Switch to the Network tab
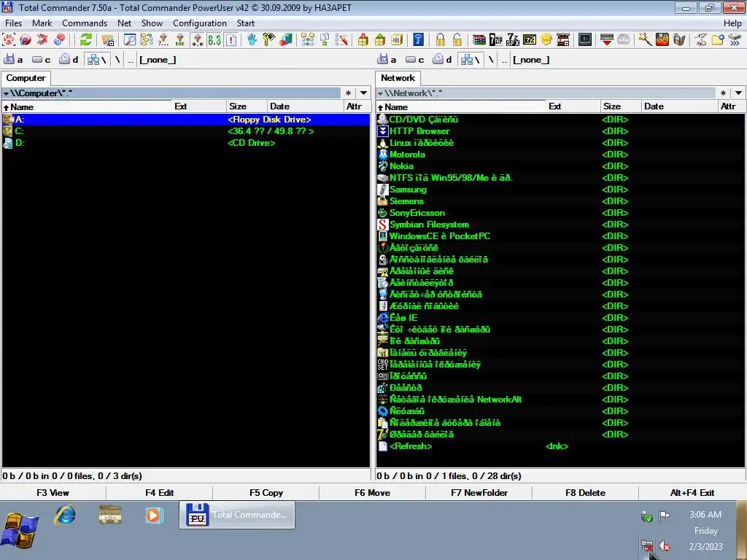The width and height of the screenshot is (747, 560). click(x=398, y=77)
